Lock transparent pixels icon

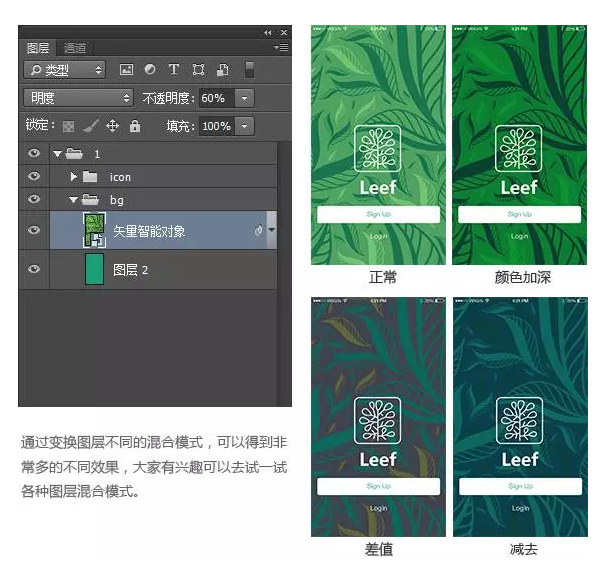(68, 127)
